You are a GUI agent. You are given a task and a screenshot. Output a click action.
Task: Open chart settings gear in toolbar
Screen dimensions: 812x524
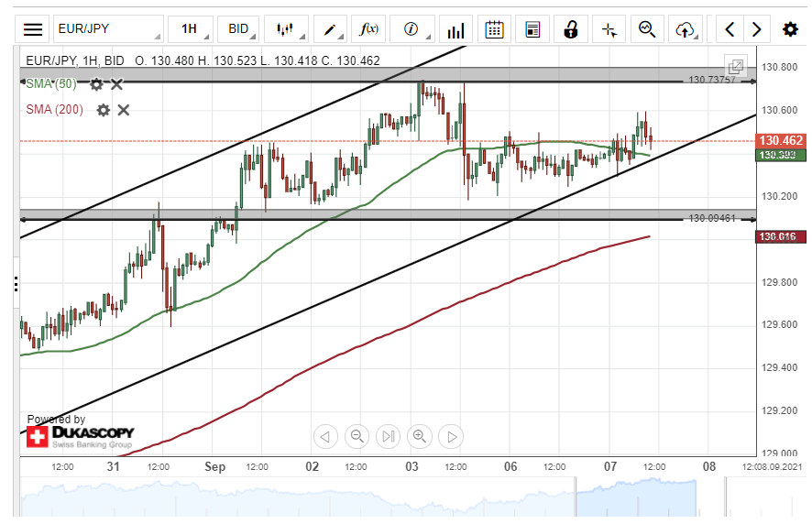pos(789,29)
